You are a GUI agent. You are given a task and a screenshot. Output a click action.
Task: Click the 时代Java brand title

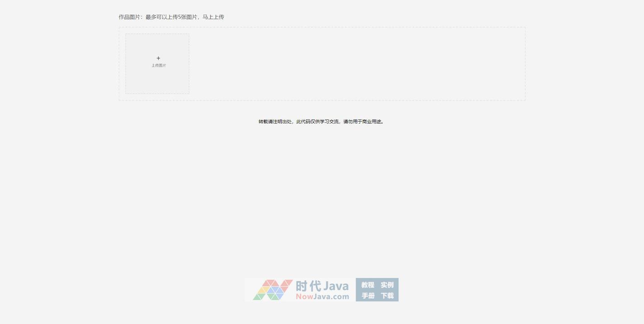pyautogui.click(x=322, y=286)
